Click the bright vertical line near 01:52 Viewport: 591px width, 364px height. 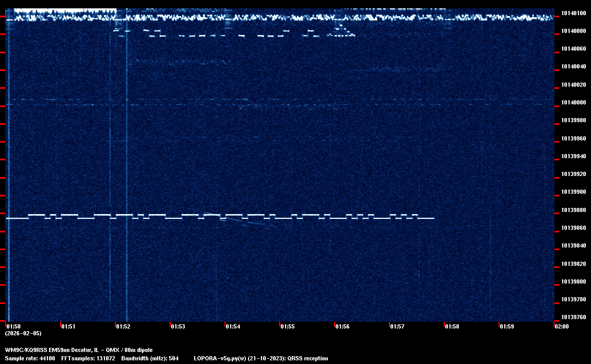pos(127,157)
